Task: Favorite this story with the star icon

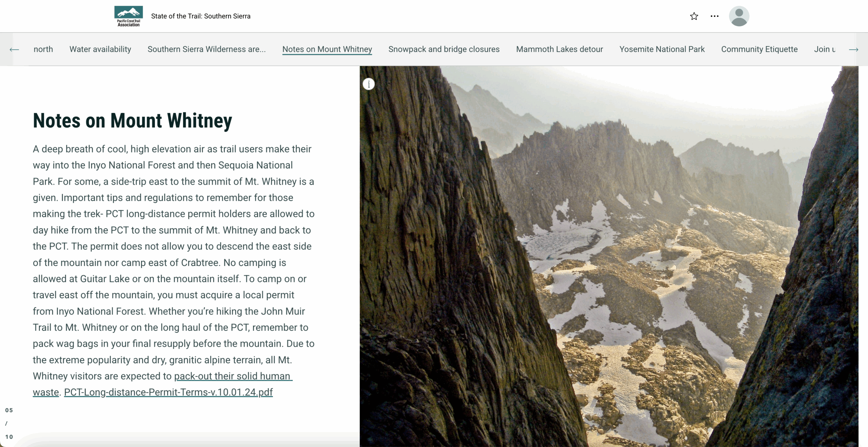Action: tap(694, 16)
